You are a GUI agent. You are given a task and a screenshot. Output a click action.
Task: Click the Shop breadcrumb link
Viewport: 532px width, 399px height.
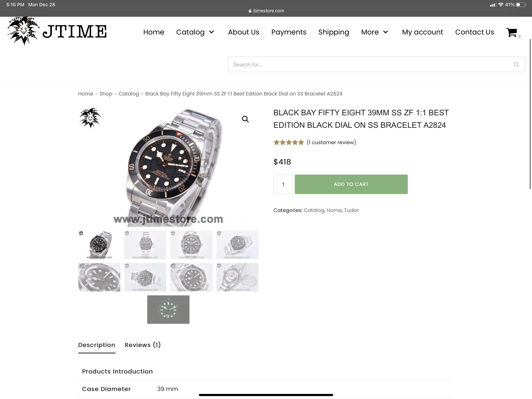106,94
